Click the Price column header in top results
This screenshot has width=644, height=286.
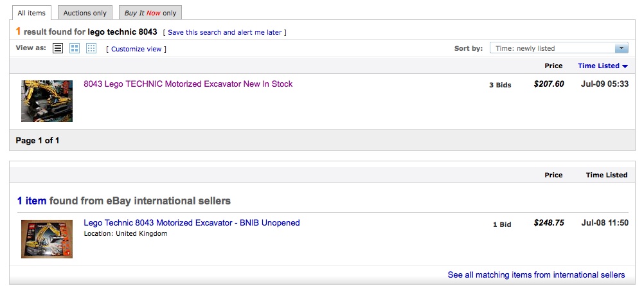[x=553, y=66]
